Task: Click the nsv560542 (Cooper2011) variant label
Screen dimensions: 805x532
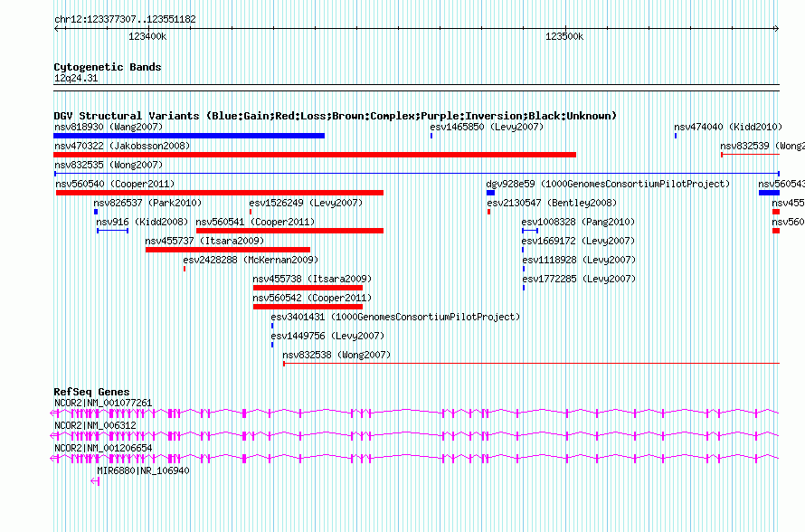Action: (312, 298)
